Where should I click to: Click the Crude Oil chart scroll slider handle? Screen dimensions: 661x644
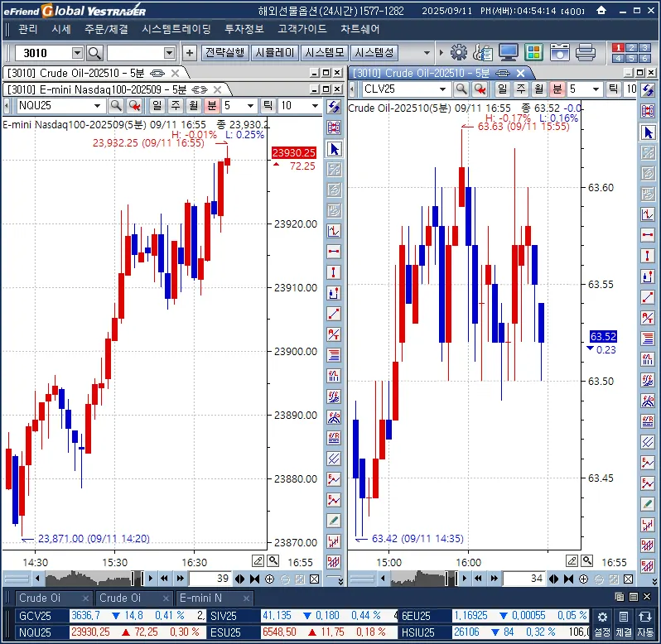[451, 579]
